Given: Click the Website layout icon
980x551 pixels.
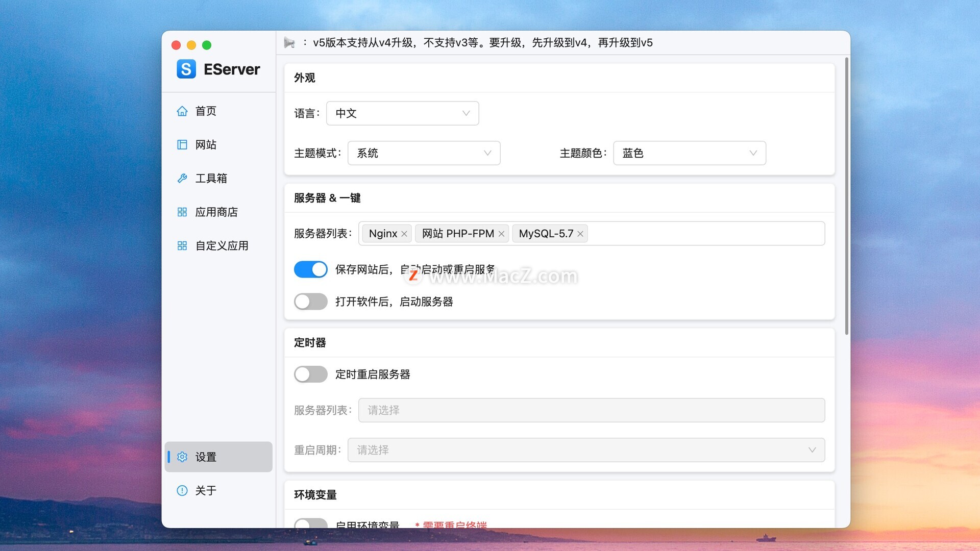Looking at the screenshot, I should click(182, 145).
